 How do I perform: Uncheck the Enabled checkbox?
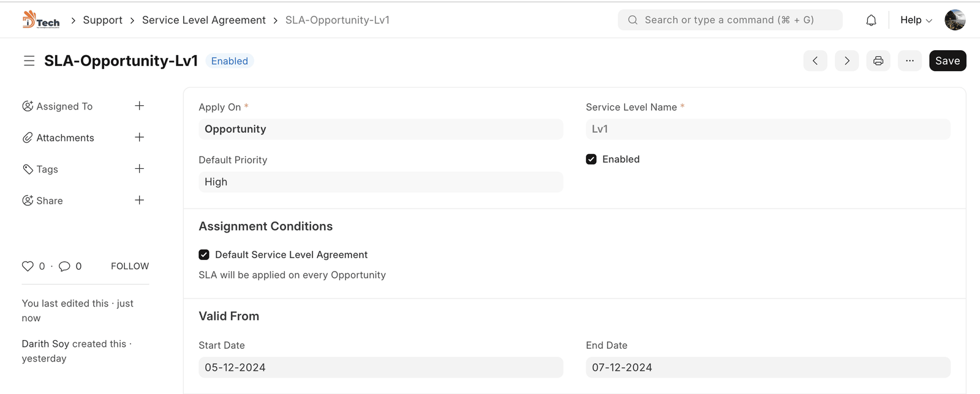(x=591, y=159)
